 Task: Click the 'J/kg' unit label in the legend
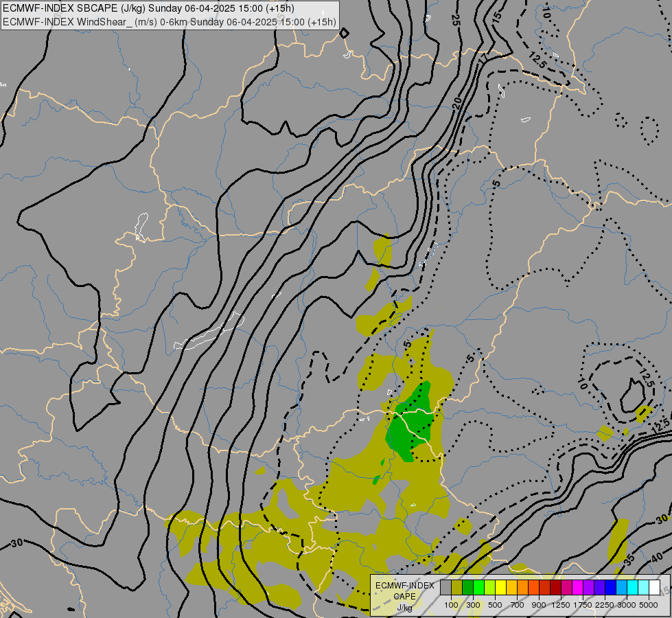coord(404,607)
